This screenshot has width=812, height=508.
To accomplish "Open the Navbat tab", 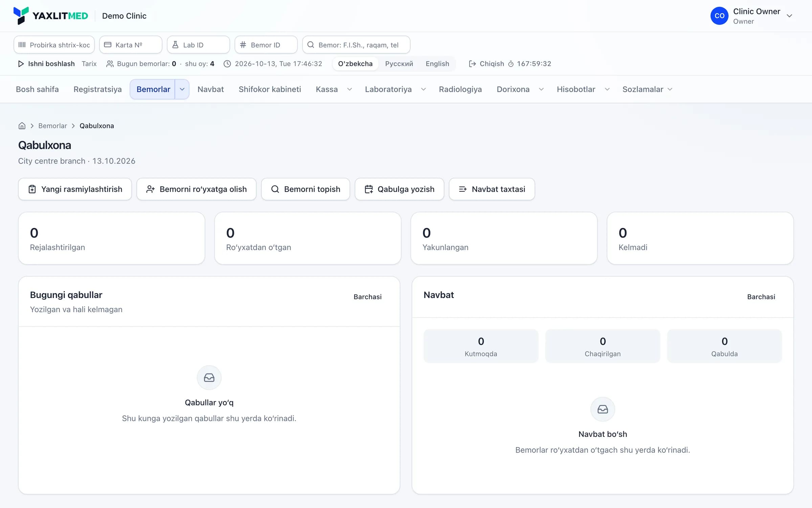I will click(211, 89).
